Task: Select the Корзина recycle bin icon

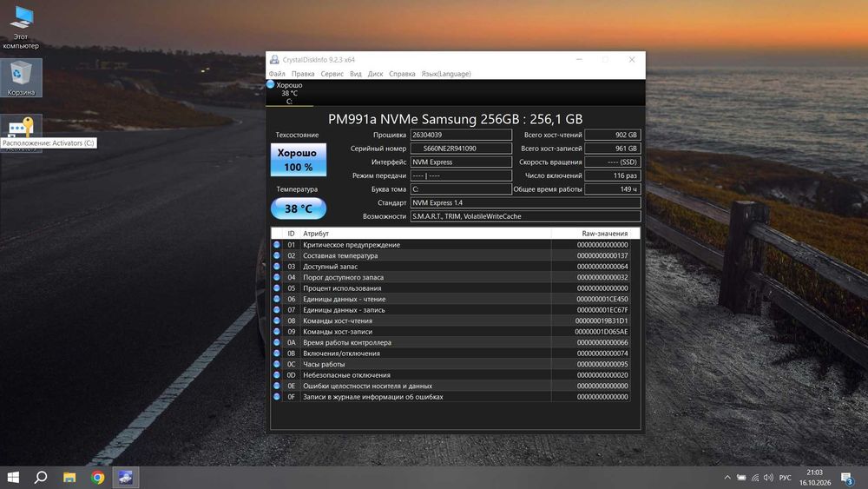Action: 21,78
